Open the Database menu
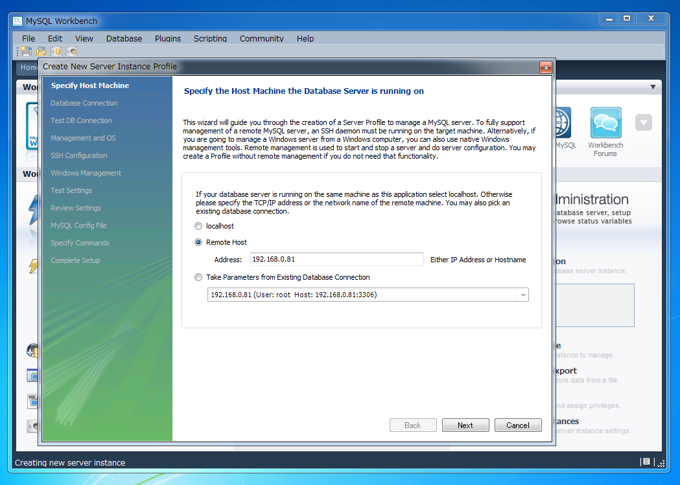Viewport: 680px width, 485px height. [124, 39]
